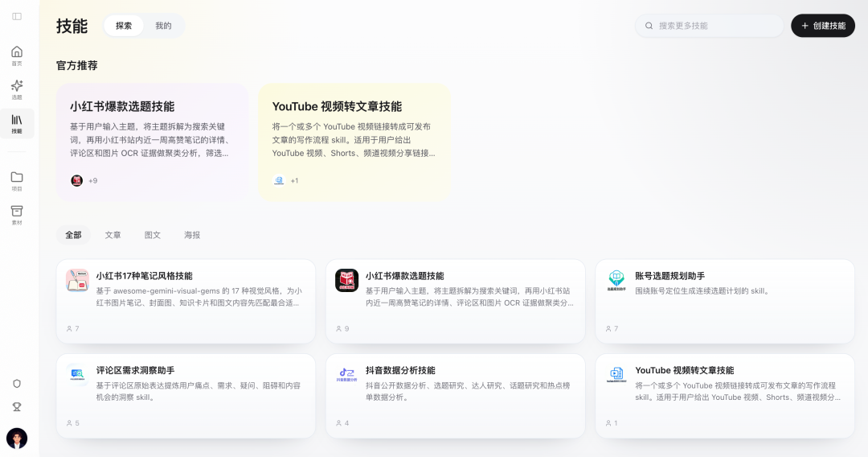This screenshot has height=457, width=868.
Task: Click 评论区需求洞察助手 card icon
Action: [77, 375]
